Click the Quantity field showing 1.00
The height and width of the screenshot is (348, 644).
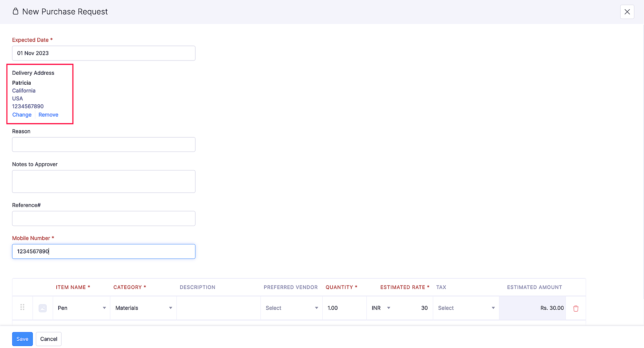344,308
